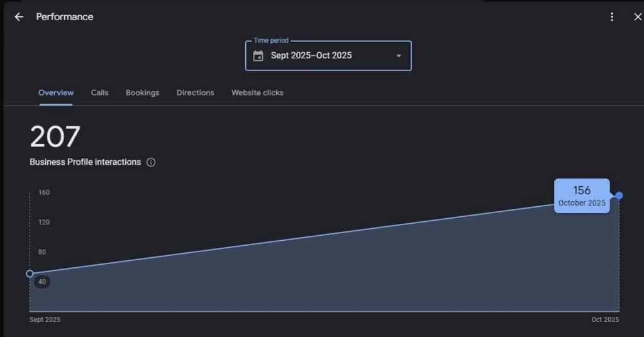644x337 pixels.
Task: Click the 207 interactions total
Action: [55, 137]
